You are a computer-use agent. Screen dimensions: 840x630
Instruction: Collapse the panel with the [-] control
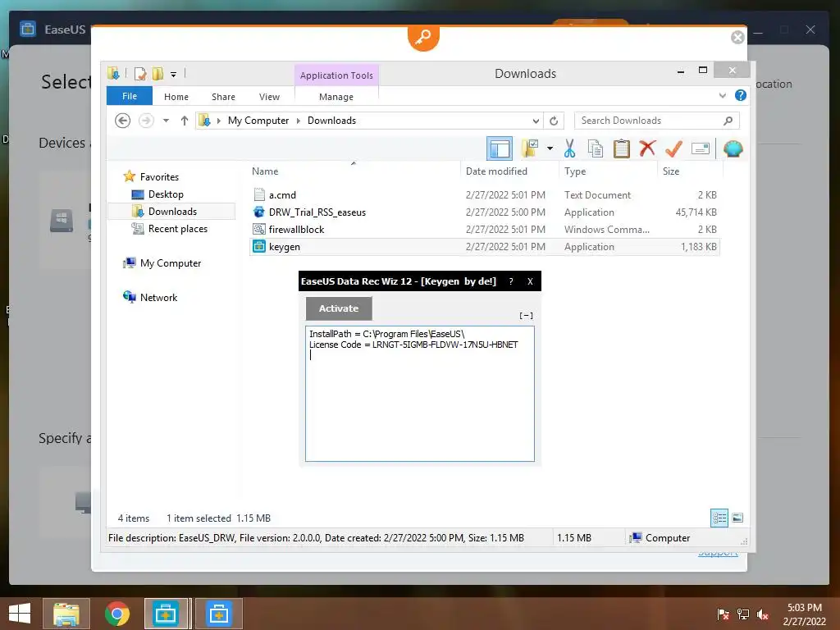tap(526, 316)
